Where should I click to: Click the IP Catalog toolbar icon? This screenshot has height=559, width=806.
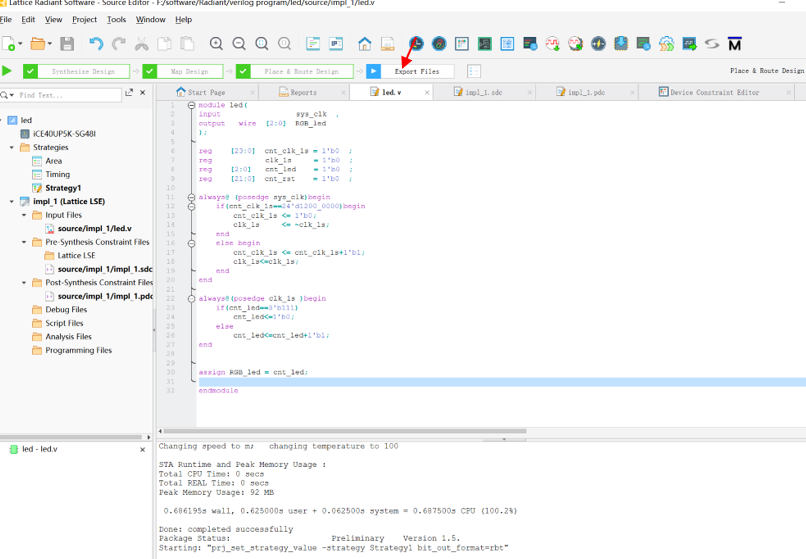point(336,44)
